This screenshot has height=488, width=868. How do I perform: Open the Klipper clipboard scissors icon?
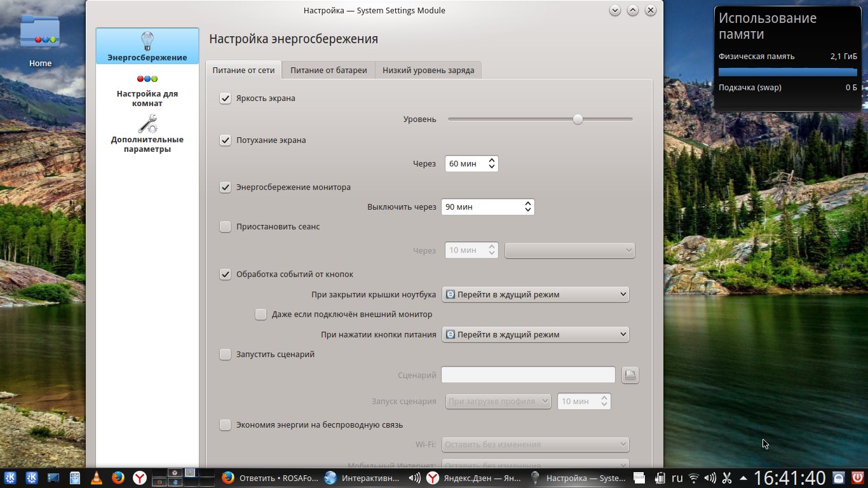(728, 478)
